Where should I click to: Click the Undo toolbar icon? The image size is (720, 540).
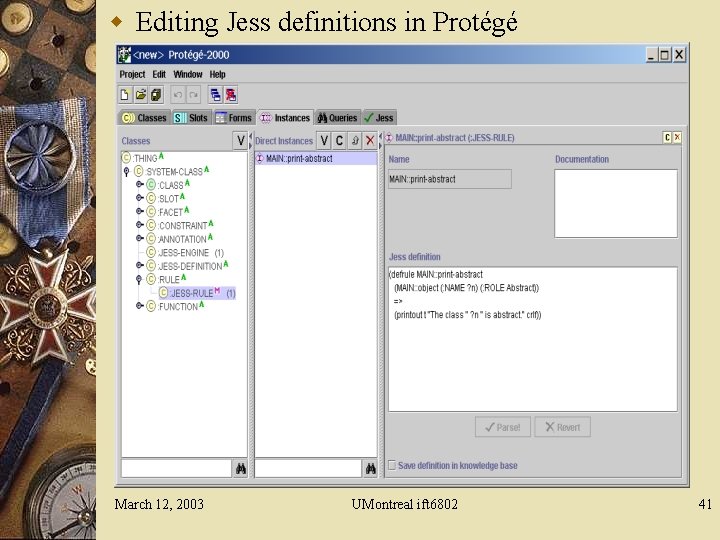[x=178, y=95]
